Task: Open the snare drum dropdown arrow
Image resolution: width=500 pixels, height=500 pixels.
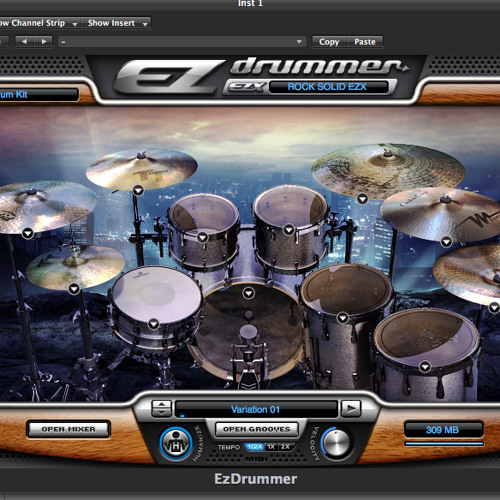Action: [x=153, y=324]
